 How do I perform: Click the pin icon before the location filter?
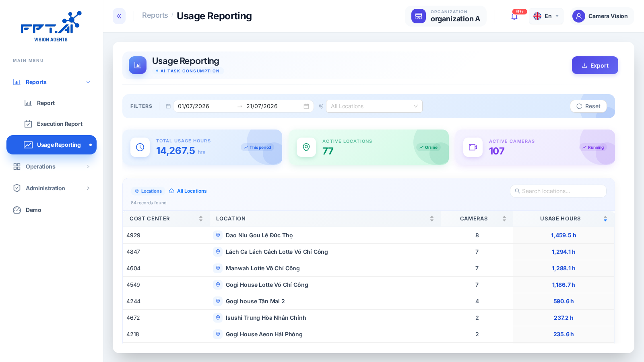[321, 106]
